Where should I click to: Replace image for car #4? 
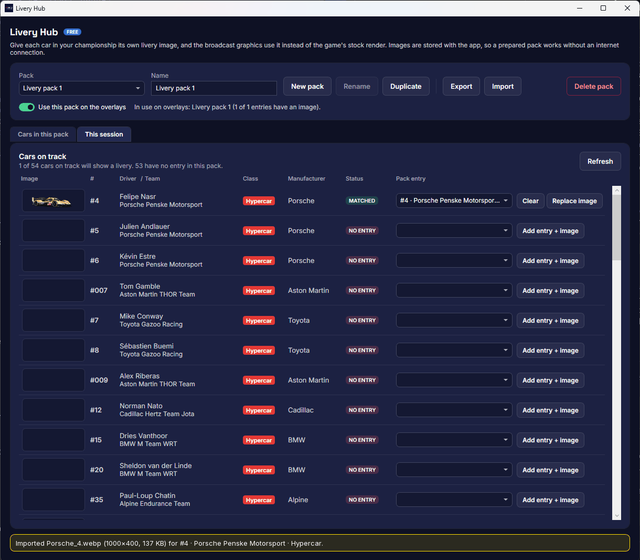pyautogui.click(x=574, y=201)
